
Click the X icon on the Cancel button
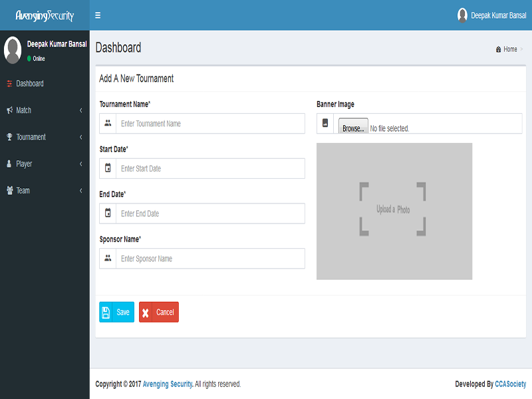pyautogui.click(x=145, y=313)
